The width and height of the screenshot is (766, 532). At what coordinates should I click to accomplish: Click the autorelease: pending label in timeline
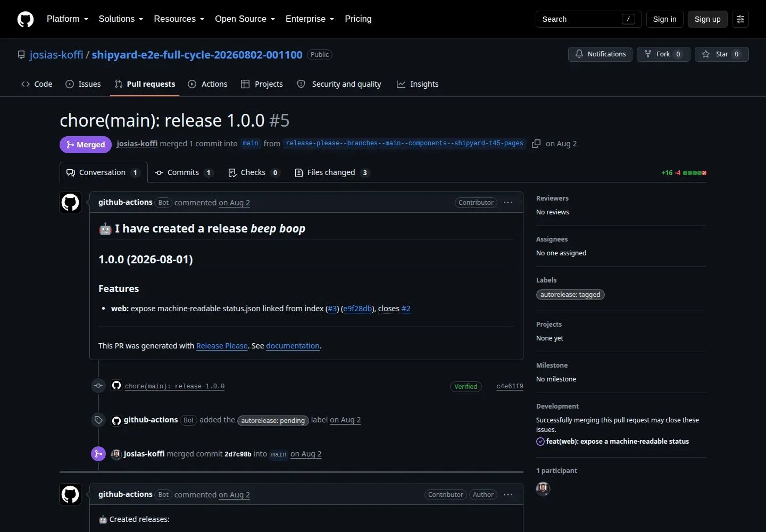[273, 420]
